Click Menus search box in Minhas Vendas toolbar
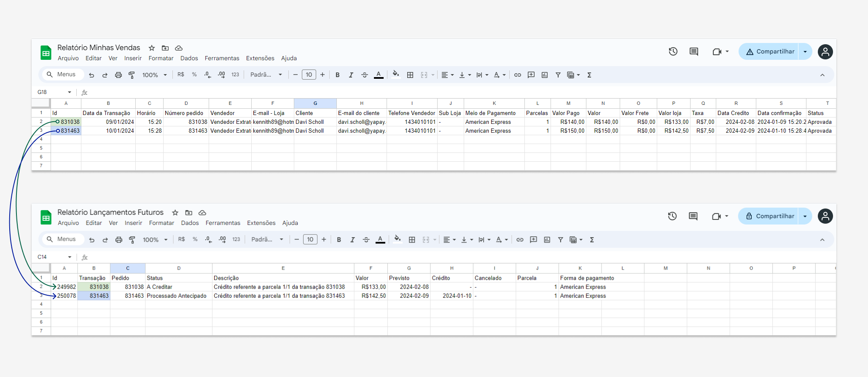Screen dimensions: 868x377 pyautogui.click(x=62, y=75)
